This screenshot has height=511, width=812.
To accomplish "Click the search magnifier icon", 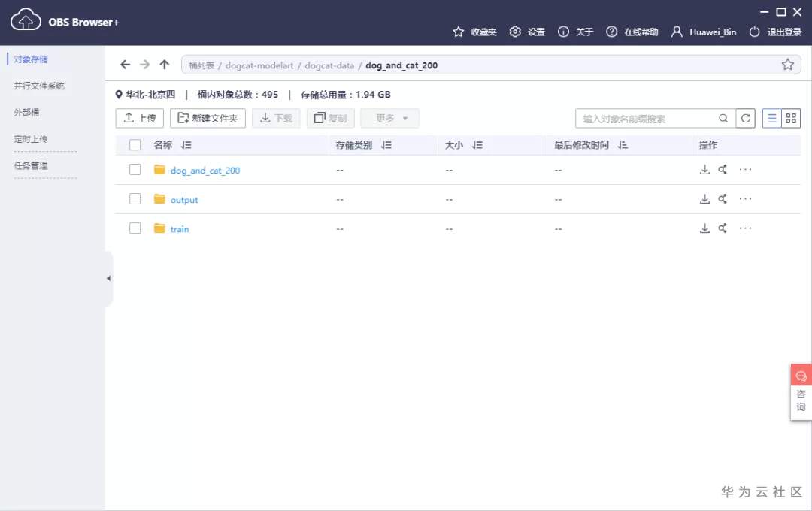I will 723,119.
